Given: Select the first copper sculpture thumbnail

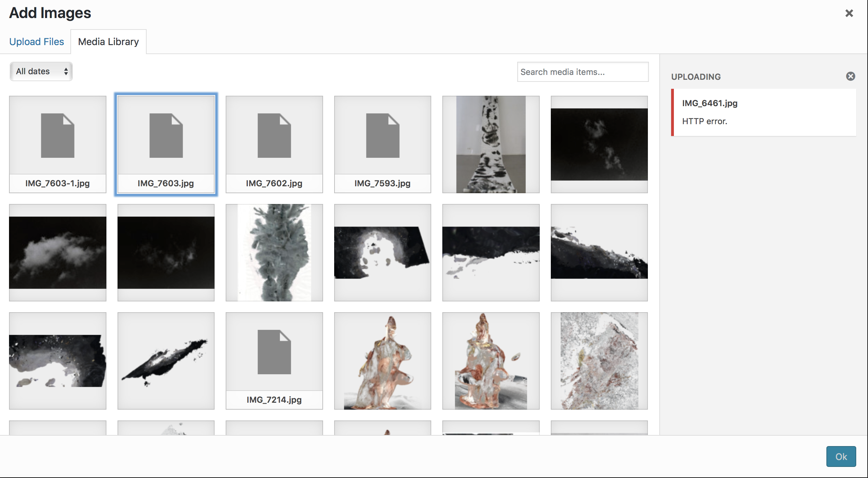Looking at the screenshot, I should [x=383, y=361].
